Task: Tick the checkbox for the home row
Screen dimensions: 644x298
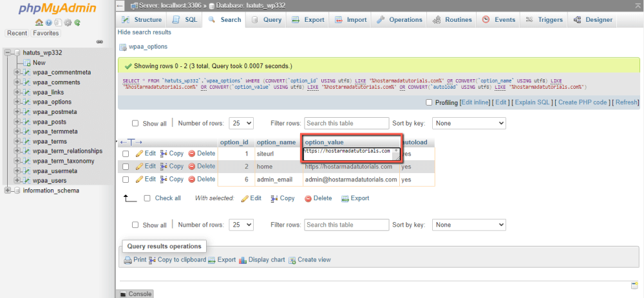Action: click(126, 167)
